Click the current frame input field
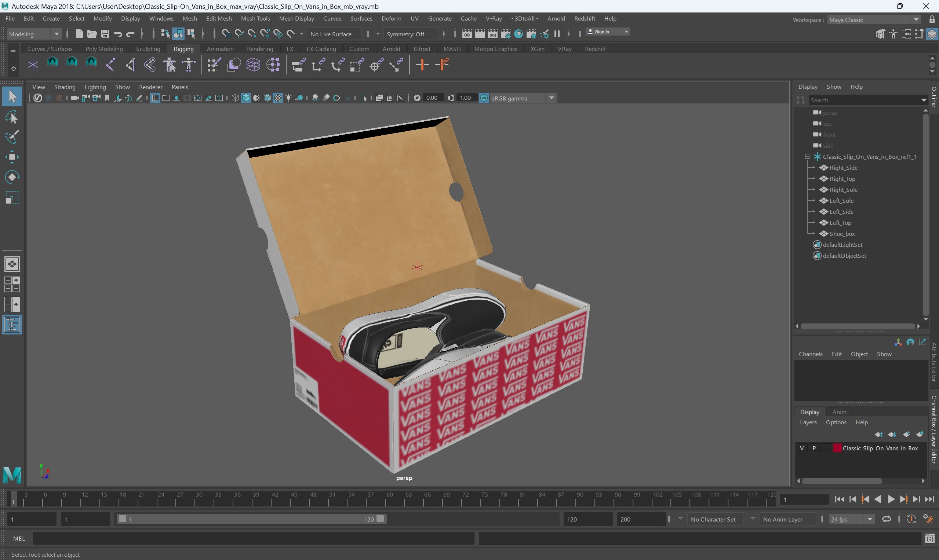The image size is (939, 560). 804,499
